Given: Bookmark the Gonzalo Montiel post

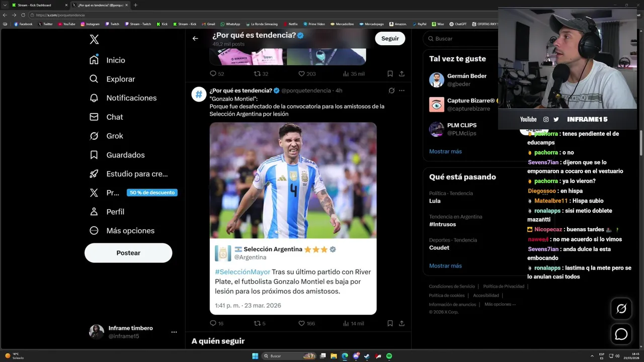Looking at the screenshot, I should [390, 323].
